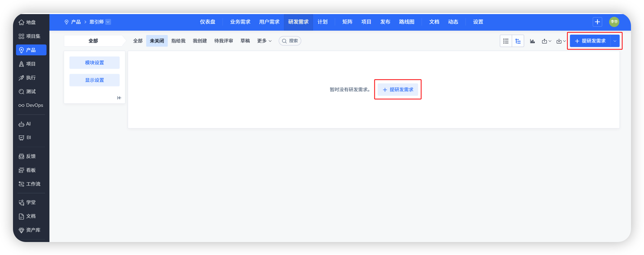Filter by 未关闭

click(157, 41)
